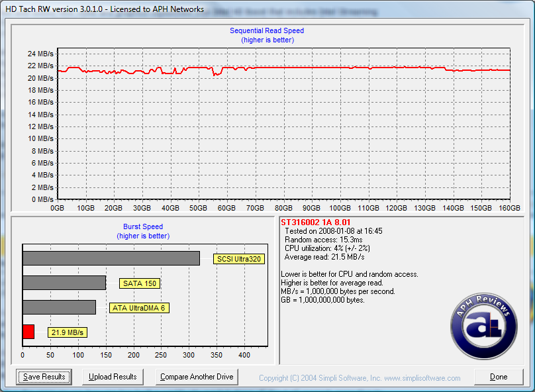Image resolution: width=535 pixels, height=392 pixels.
Task: Click the Burst Speed chart title
Action: (x=143, y=226)
